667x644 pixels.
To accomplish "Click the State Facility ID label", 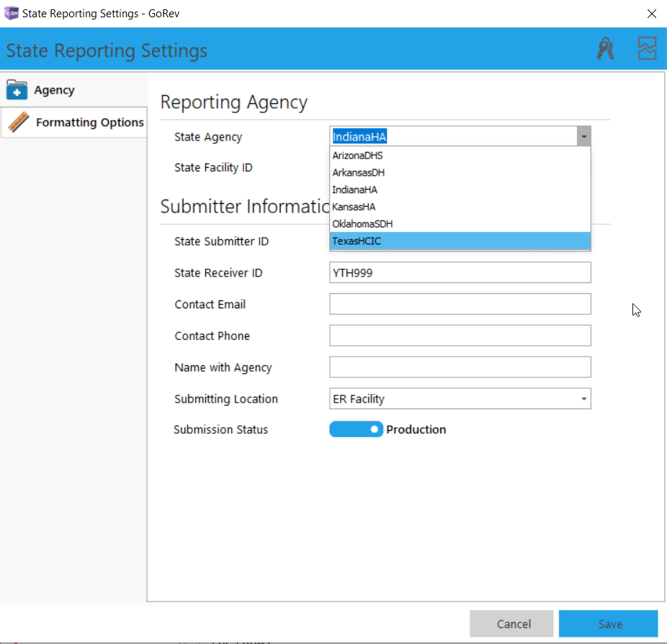I will (213, 168).
